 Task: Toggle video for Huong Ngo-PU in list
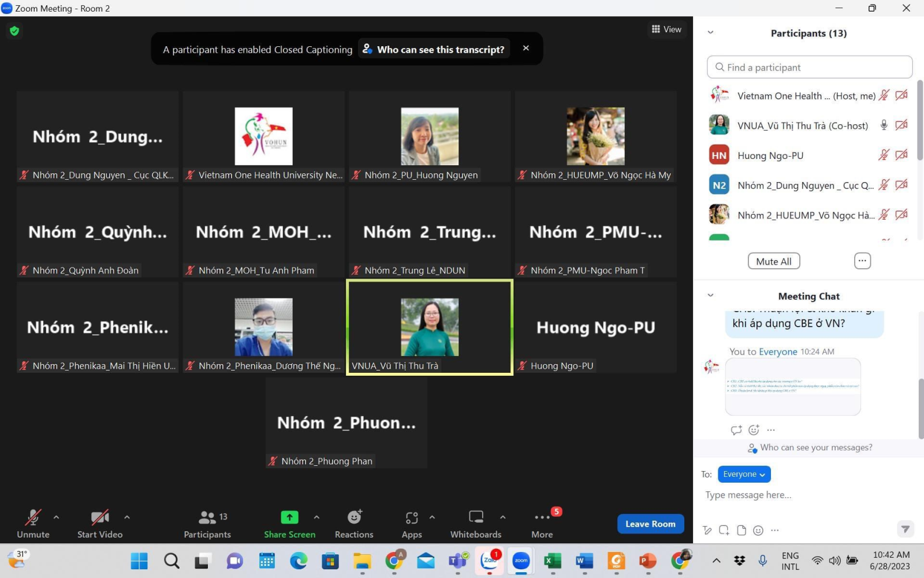(x=901, y=155)
